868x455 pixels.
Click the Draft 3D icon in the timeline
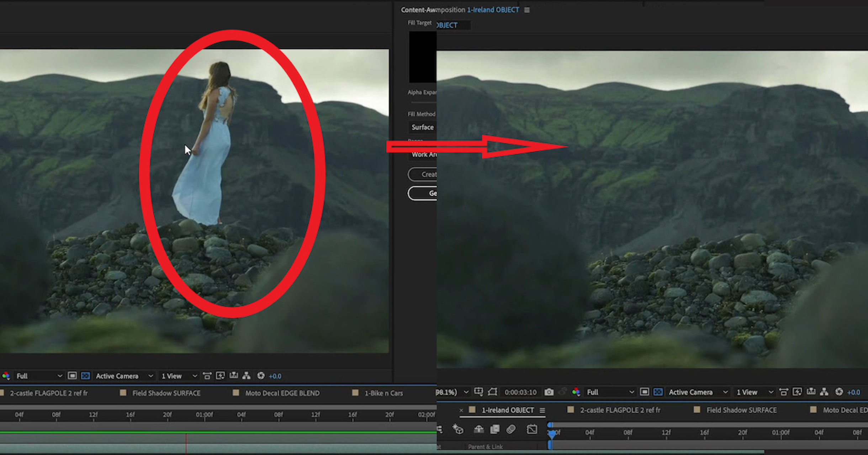[x=458, y=429]
